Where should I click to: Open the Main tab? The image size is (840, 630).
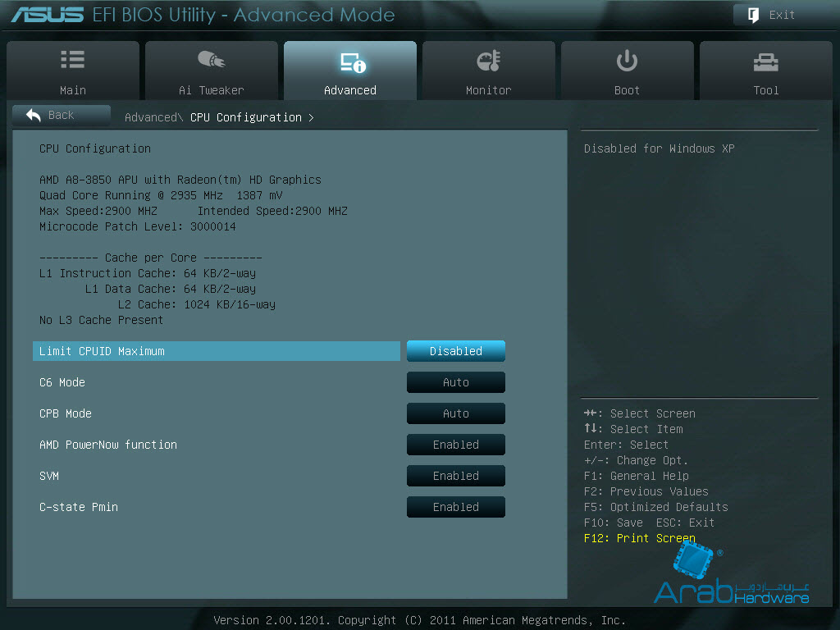click(x=73, y=71)
